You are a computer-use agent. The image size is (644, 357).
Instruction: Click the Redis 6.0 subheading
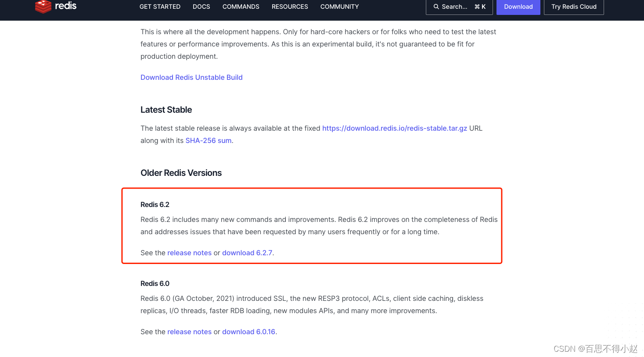click(155, 283)
